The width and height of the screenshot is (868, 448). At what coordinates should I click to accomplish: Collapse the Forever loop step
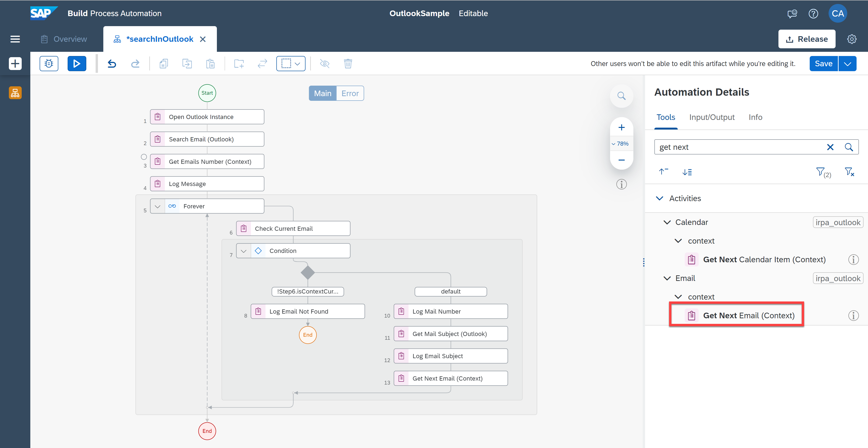point(157,206)
